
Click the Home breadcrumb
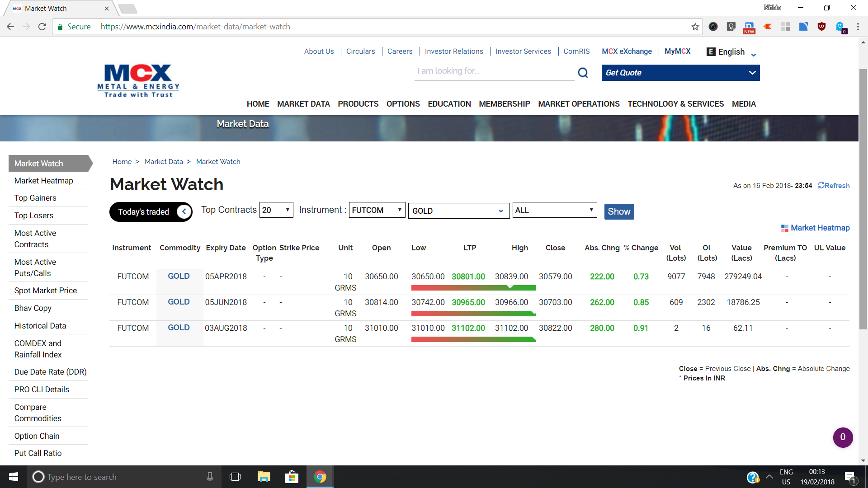click(x=122, y=162)
